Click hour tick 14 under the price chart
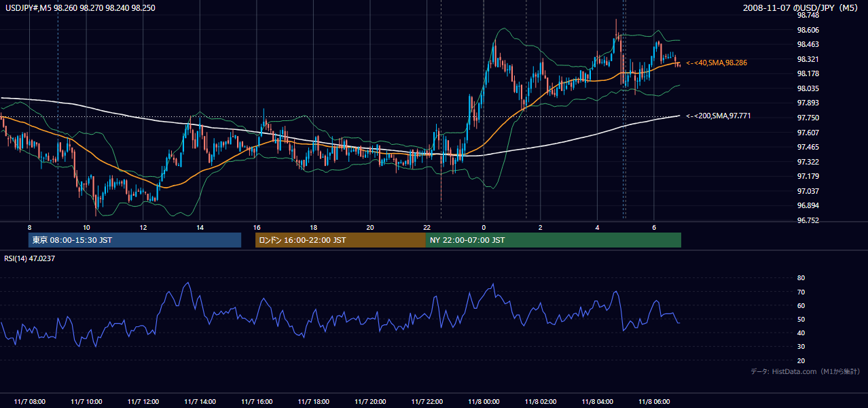 (200, 227)
